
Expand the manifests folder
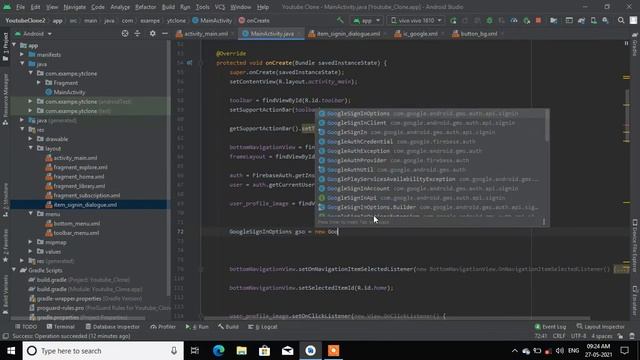(22, 54)
